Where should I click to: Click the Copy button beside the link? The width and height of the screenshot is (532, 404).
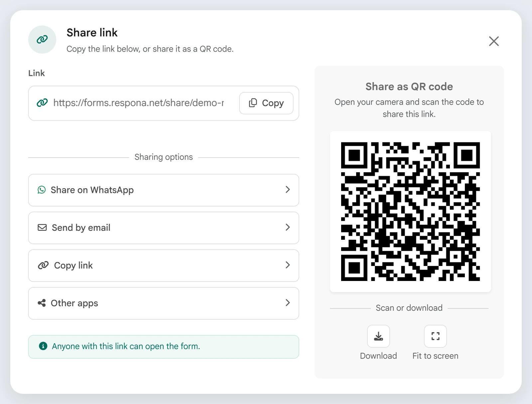click(266, 103)
